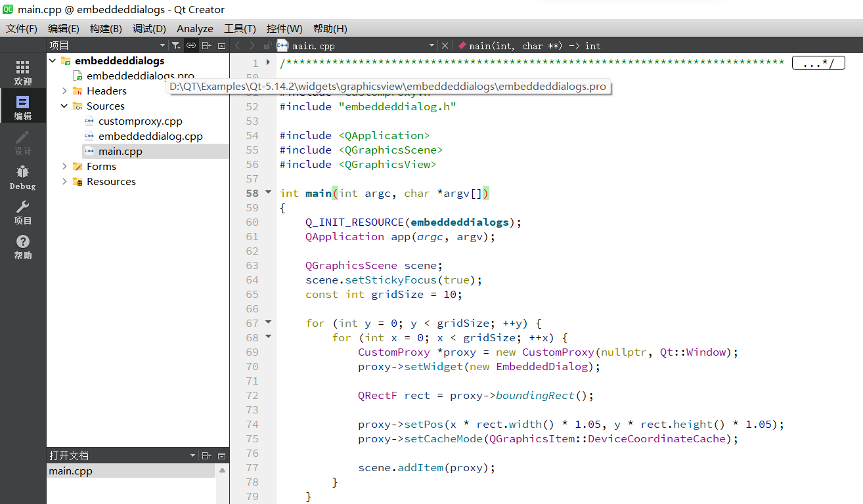Open the 控件(W) menu
The width and height of the screenshot is (863, 504).
[x=284, y=28]
